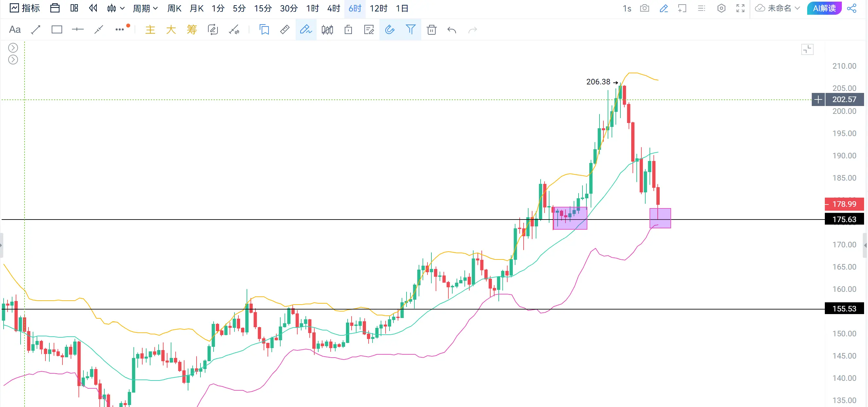Click the rewind replay icon

[x=93, y=8]
